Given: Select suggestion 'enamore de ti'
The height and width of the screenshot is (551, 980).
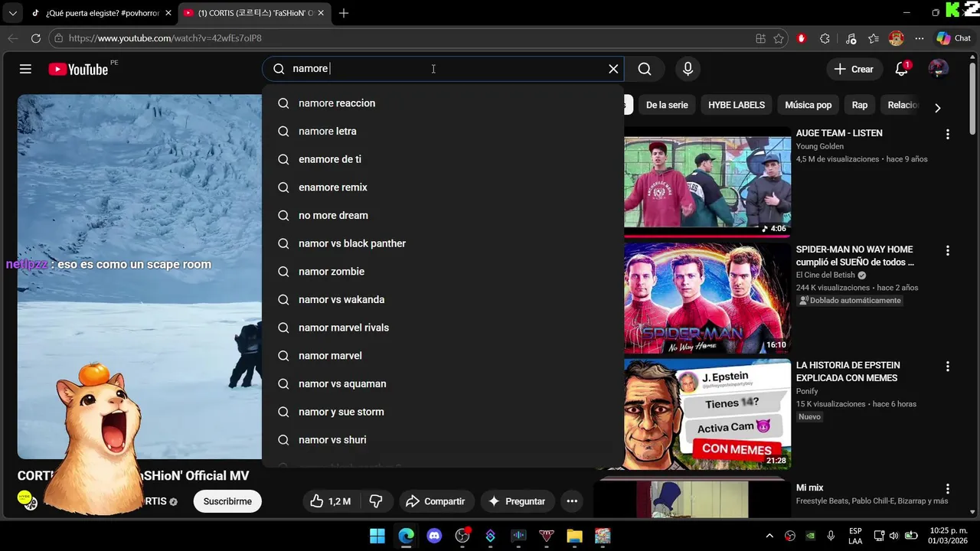Looking at the screenshot, I should tap(443, 159).
